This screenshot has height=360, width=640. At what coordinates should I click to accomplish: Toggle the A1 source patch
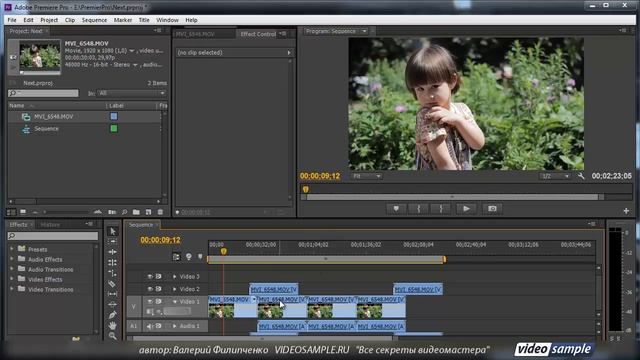(133, 326)
